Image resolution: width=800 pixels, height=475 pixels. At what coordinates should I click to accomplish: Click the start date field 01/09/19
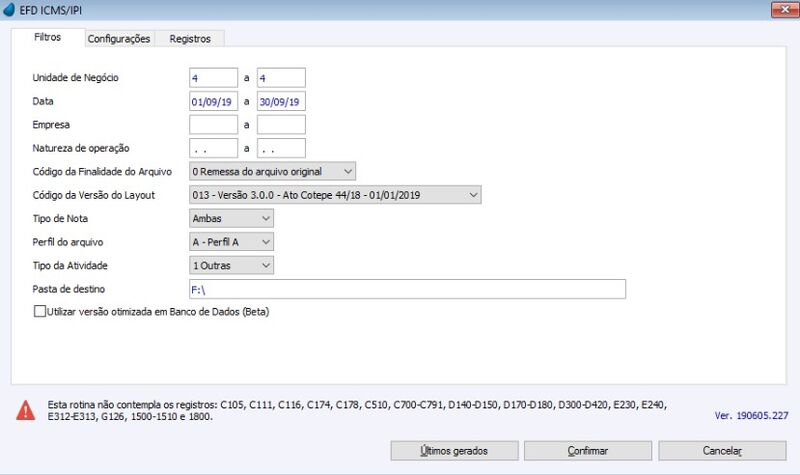click(x=213, y=102)
